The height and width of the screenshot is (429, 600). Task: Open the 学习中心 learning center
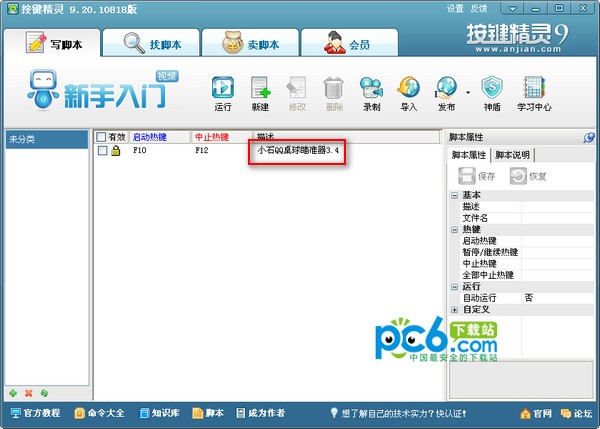(x=534, y=94)
